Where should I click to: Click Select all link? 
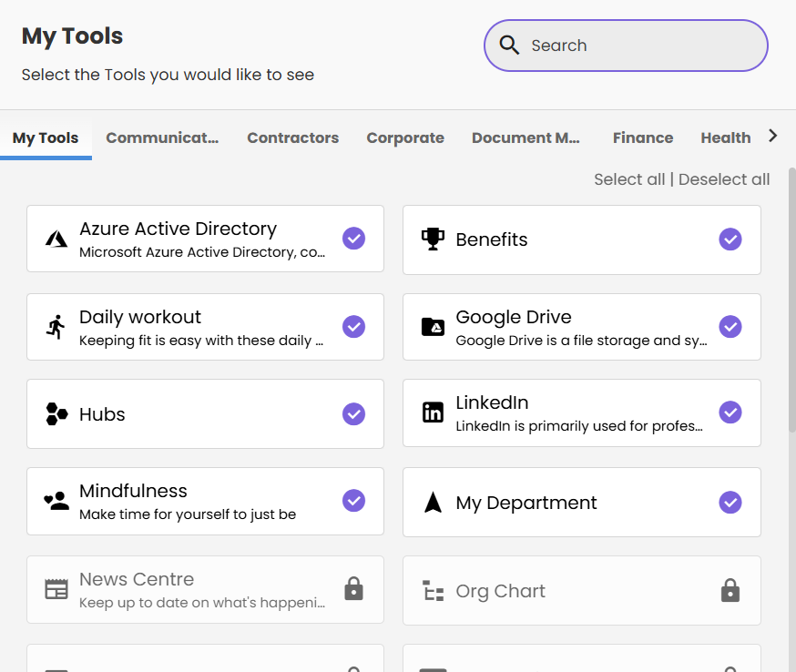pyautogui.click(x=629, y=179)
